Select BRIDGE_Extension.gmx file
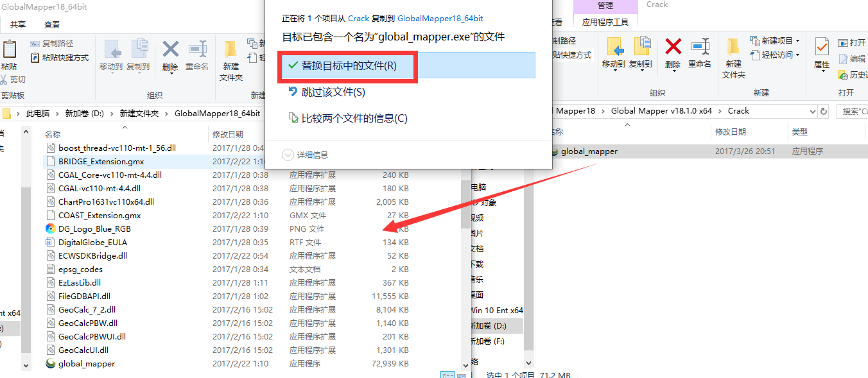The width and height of the screenshot is (868, 378). [101, 162]
